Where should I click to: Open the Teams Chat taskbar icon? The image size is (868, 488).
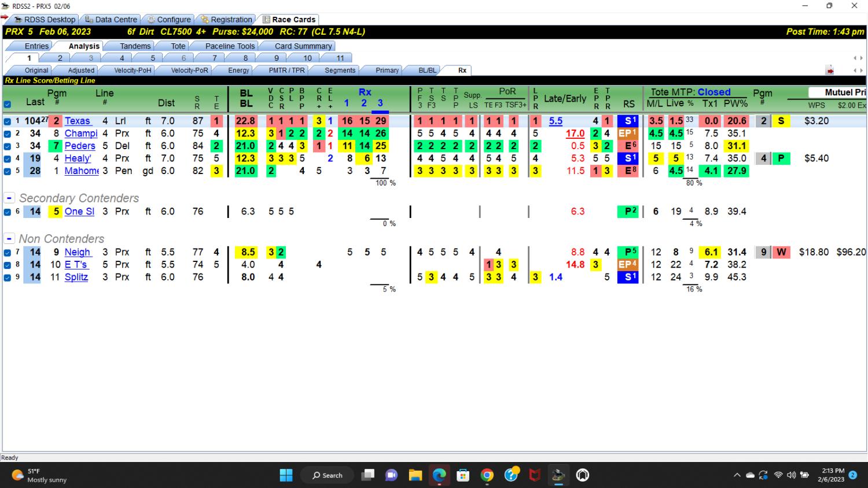pos(392,475)
